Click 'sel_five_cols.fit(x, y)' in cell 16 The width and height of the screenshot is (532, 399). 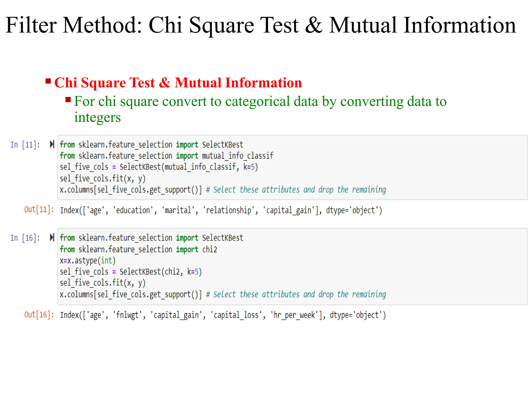click(x=103, y=283)
